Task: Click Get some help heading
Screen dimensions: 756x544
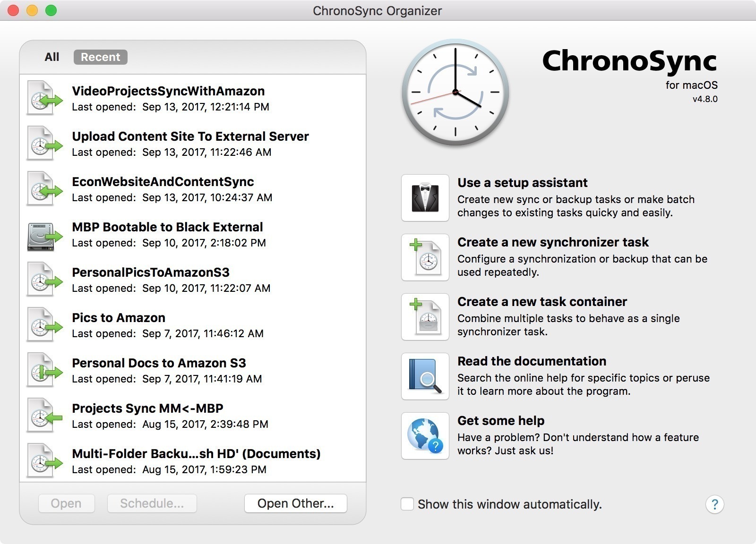Action: (501, 421)
